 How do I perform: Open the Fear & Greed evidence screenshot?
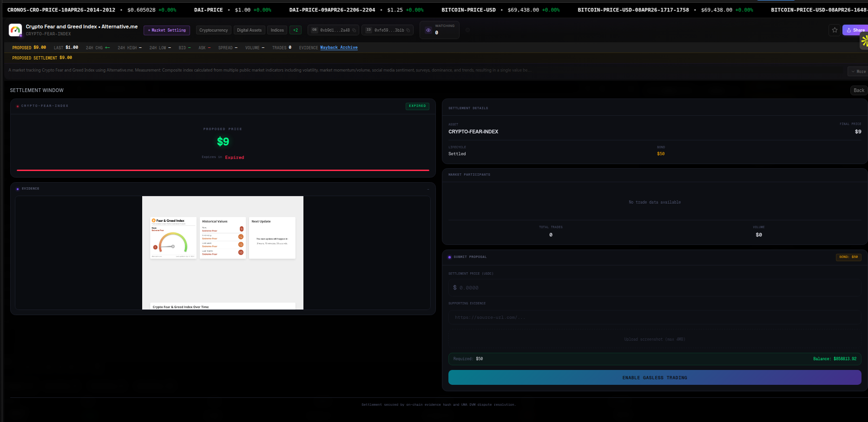[223, 253]
